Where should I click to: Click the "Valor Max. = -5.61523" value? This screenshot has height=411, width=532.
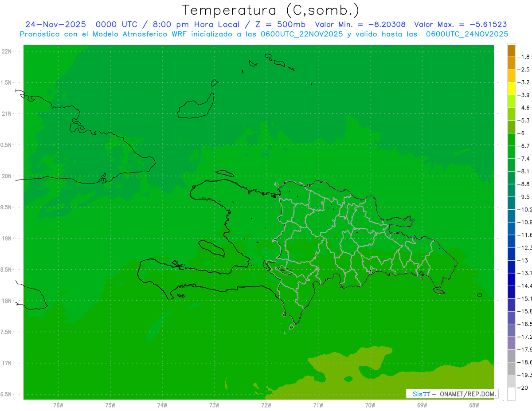point(461,24)
